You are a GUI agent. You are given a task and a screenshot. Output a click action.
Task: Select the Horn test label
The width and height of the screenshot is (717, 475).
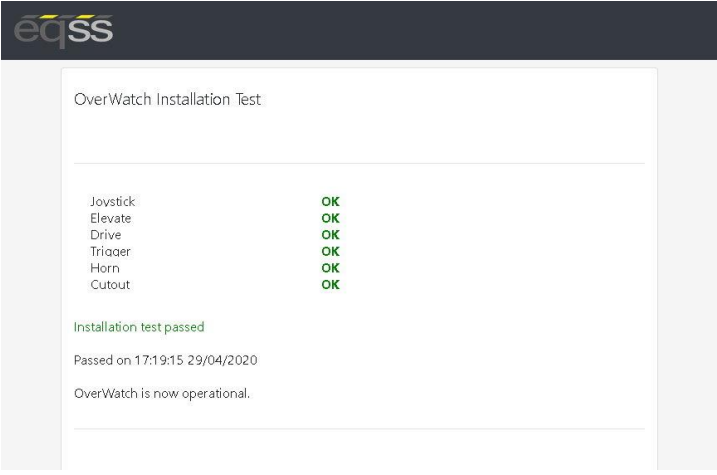coord(105,268)
